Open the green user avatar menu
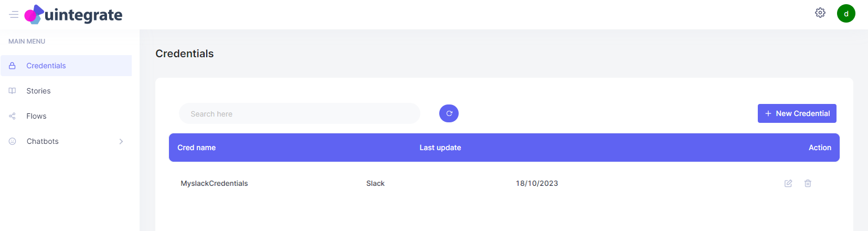The width and height of the screenshot is (868, 231). pyautogui.click(x=846, y=14)
